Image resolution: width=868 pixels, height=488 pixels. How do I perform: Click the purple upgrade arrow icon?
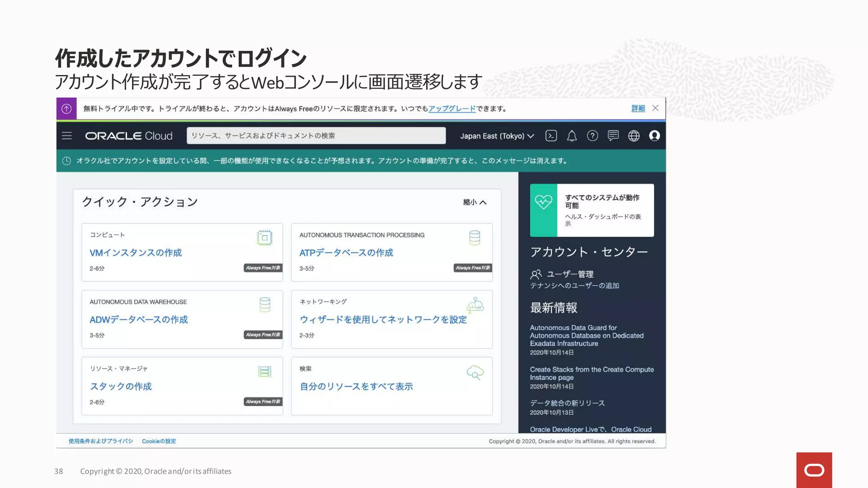click(x=67, y=108)
